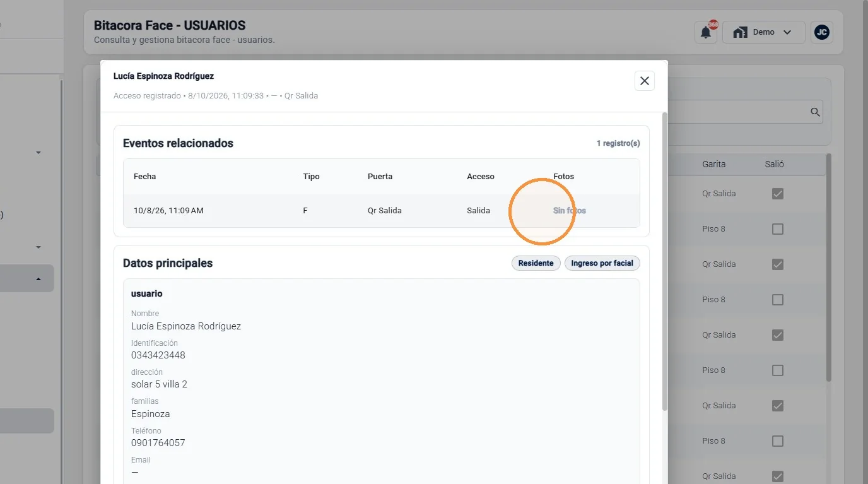Click the Ingreso por facial badge
This screenshot has width=868, height=484.
[x=602, y=263]
